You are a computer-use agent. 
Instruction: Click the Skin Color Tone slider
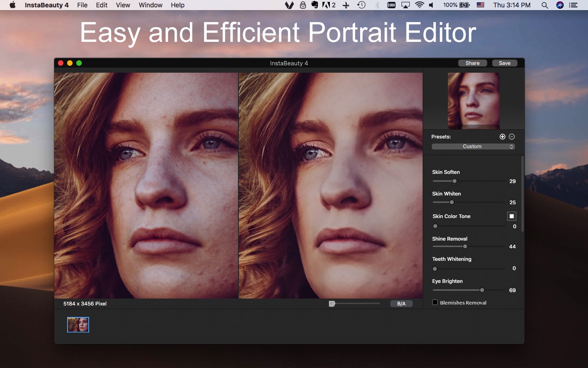click(x=469, y=226)
